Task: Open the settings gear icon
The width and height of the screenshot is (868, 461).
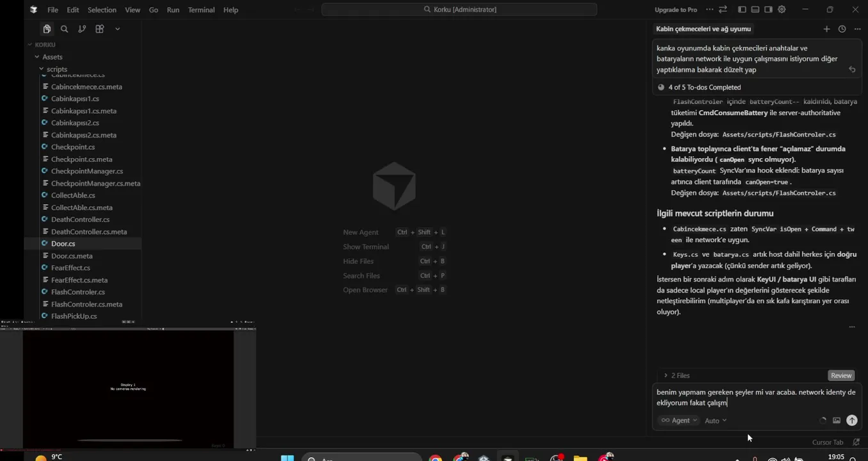Action: point(782,10)
